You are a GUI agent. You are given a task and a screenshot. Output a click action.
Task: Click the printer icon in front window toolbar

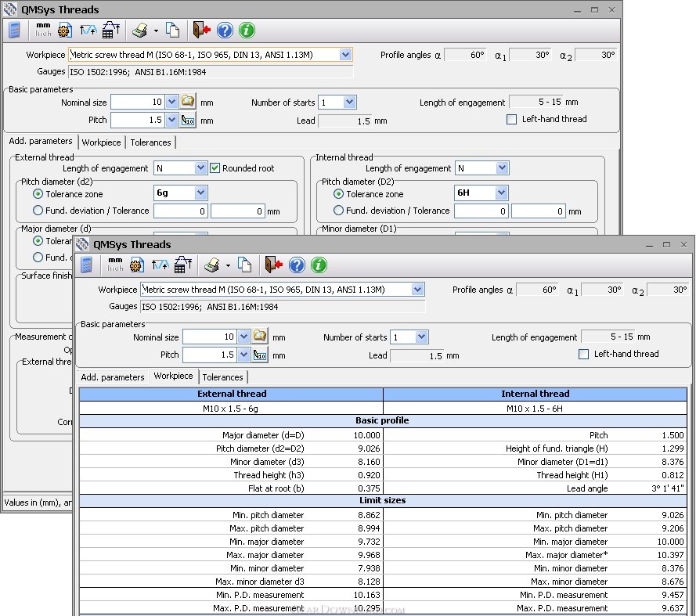coord(211,265)
